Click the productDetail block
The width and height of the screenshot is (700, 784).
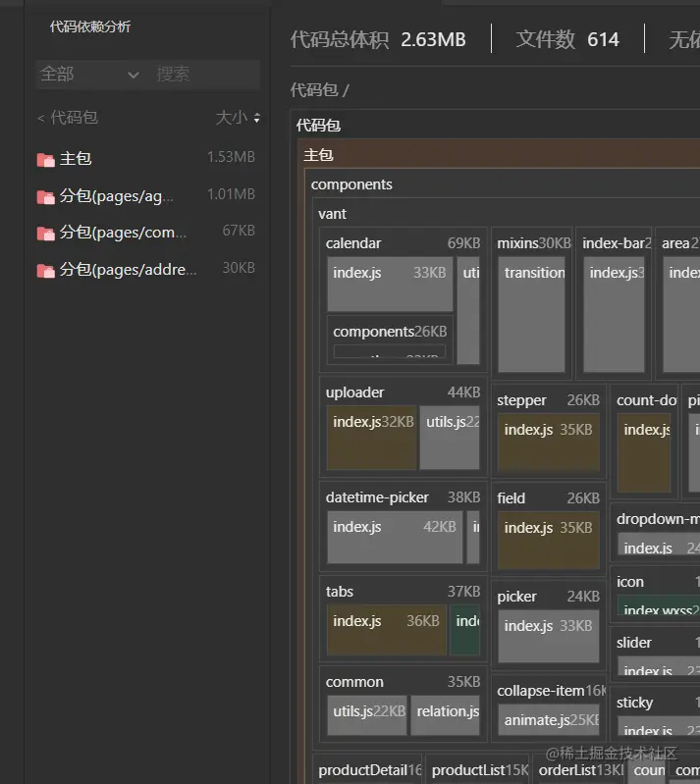tap(367, 770)
